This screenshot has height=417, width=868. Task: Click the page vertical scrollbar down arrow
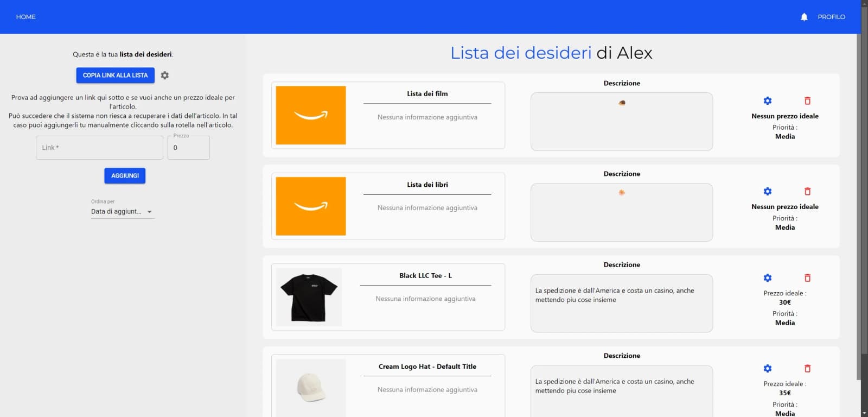863,413
